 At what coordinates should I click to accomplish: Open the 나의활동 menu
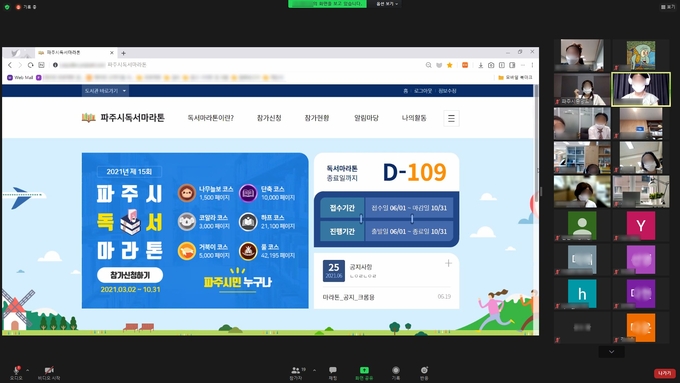[414, 118]
